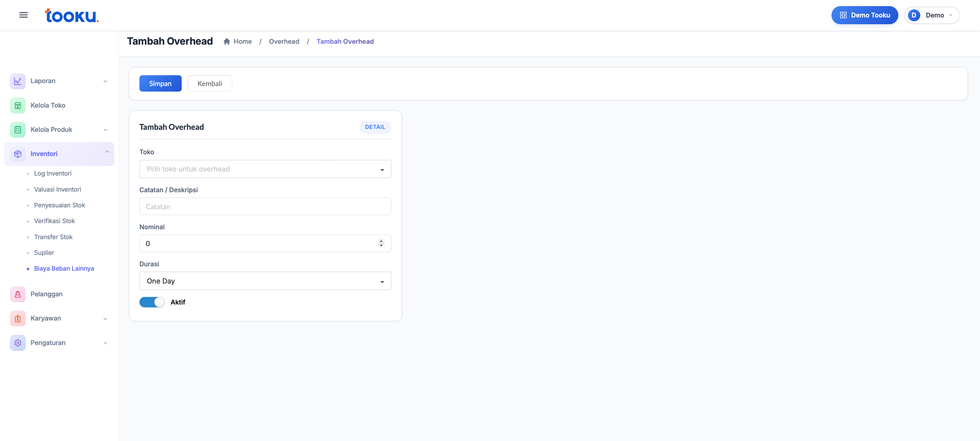The height and width of the screenshot is (441, 980).
Task: Click the Home icon in breadcrumb
Action: tap(227, 41)
